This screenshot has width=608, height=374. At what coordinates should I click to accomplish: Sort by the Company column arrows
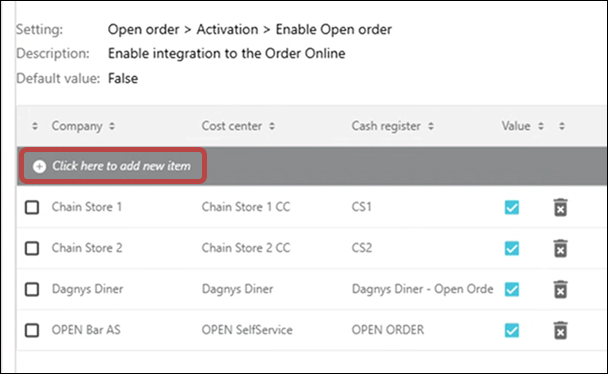pos(112,126)
